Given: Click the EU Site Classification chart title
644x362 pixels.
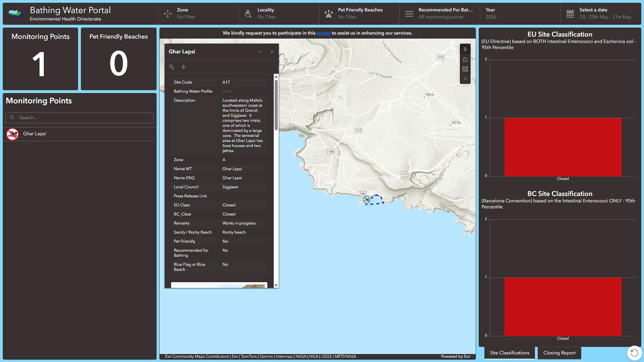Looking at the screenshot, I should 560,35.
